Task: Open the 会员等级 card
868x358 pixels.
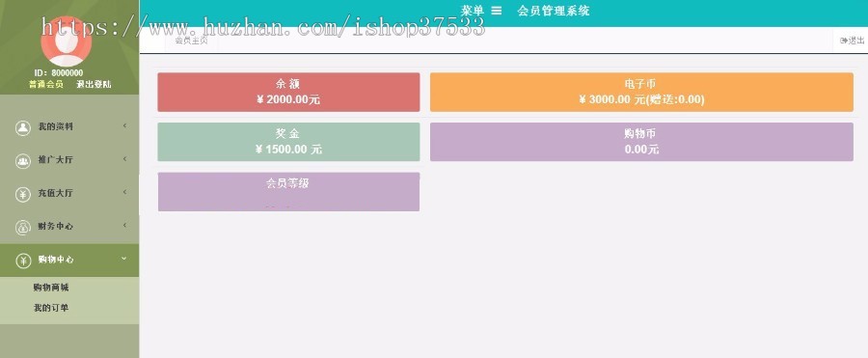Action: (x=288, y=192)
